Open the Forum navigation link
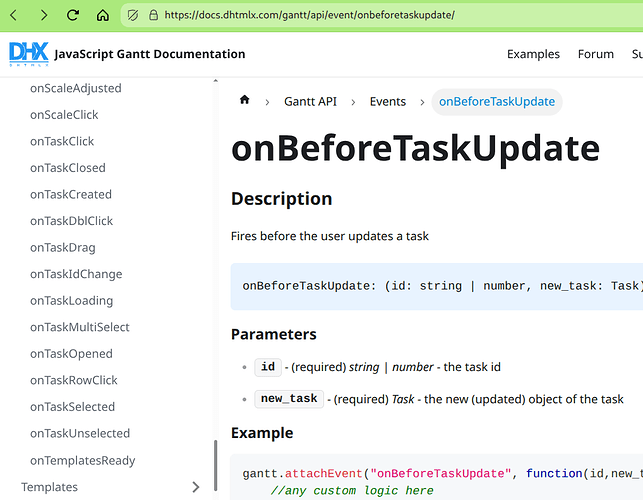This screenshot has height=500, width=643. pyautogui.click(x=595, y=54)
